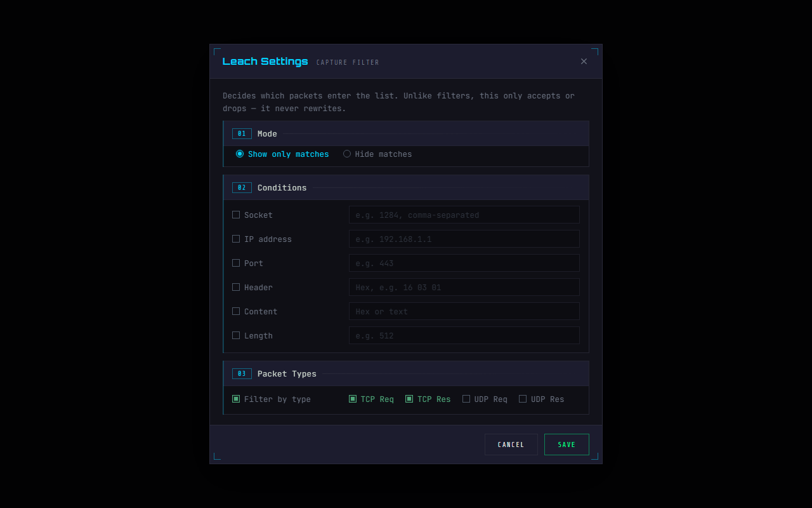812x508 pixels.
Task: Check the Content condition box
Action: [x=236, y=311]
